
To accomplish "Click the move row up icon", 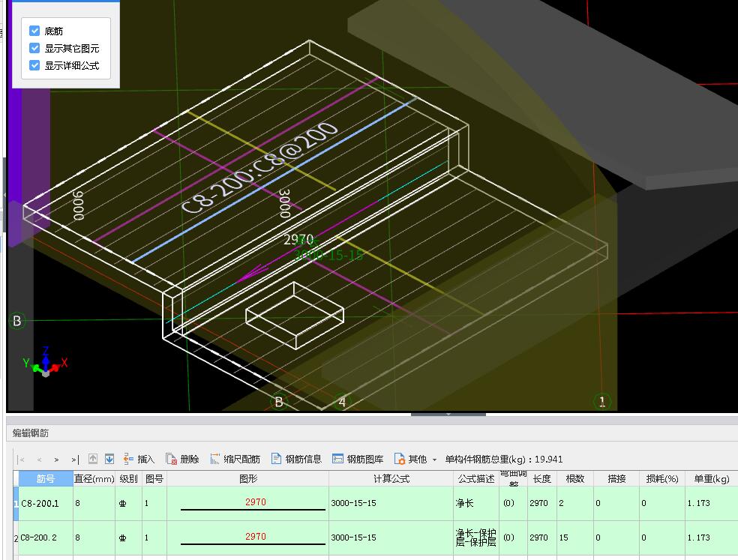I will tap(93, 459).
